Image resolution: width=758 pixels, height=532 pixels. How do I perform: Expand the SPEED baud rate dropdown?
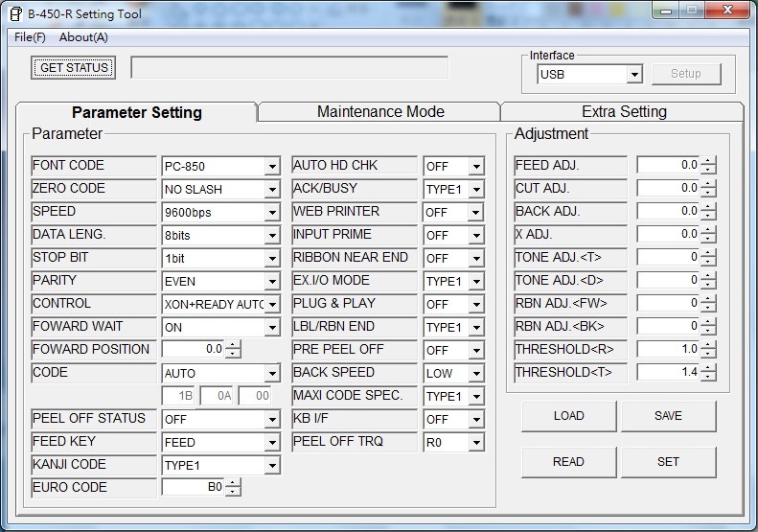[x=272, y=213]
